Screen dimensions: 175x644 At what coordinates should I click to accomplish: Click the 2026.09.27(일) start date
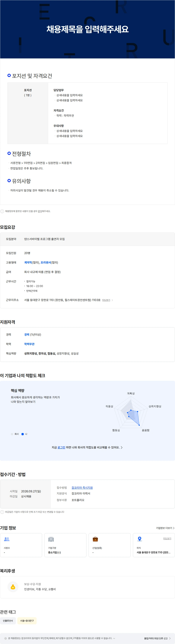tap(31, 491)
